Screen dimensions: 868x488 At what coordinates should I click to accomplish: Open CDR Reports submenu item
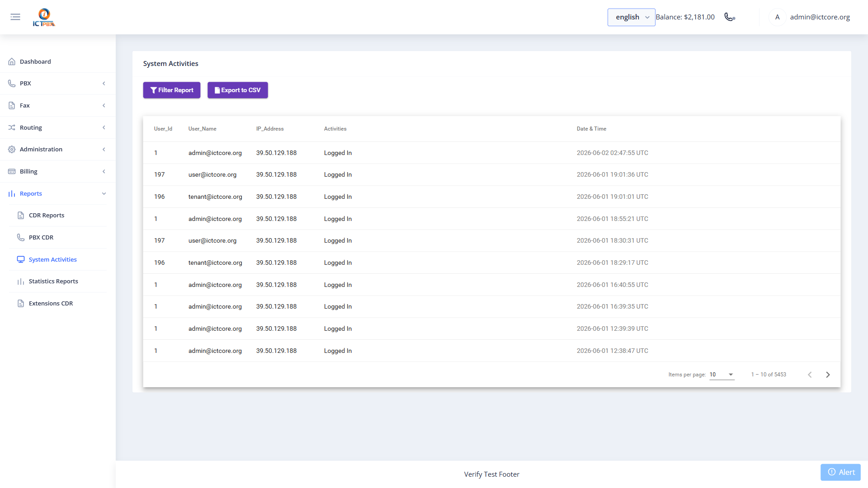click(x=58, y=216)
